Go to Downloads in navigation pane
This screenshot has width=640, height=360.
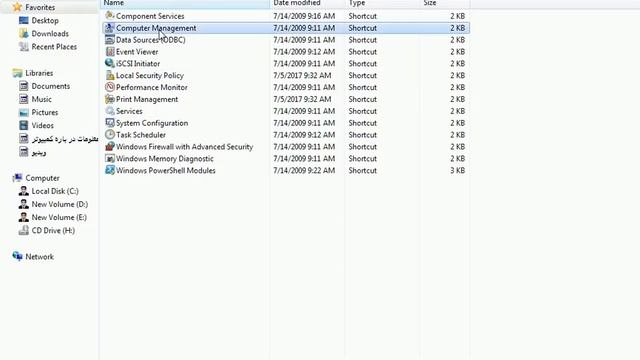[x=50, y=33]
